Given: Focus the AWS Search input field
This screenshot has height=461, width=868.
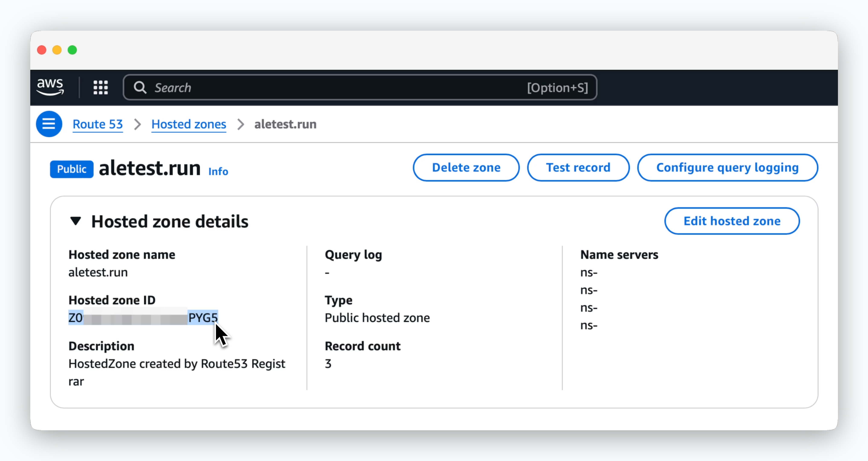Looking at the screenshot, I should (360, 87).
